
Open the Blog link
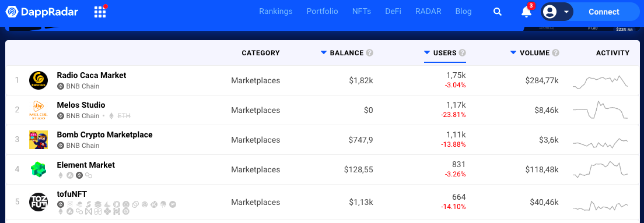463,12
